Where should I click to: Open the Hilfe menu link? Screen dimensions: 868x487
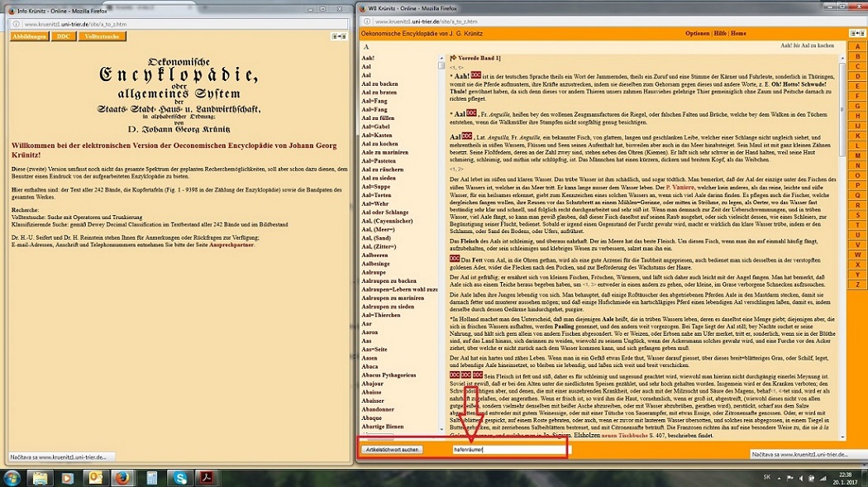tap(720, 33)
